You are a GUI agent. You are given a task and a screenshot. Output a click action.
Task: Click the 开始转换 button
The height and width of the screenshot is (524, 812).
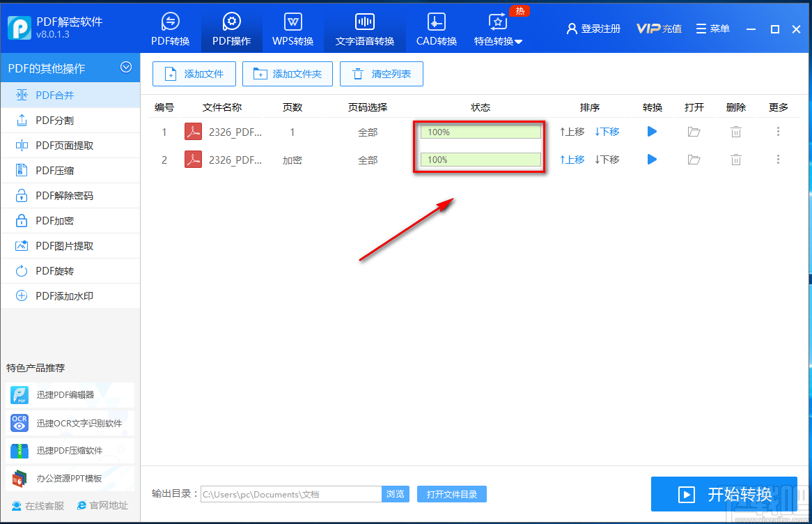724,494
